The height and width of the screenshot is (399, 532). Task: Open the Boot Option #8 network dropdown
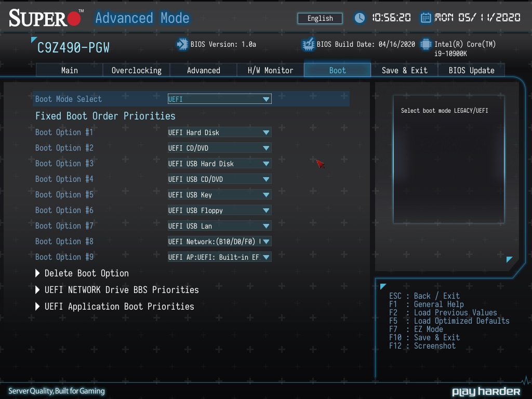coord(219,242)
